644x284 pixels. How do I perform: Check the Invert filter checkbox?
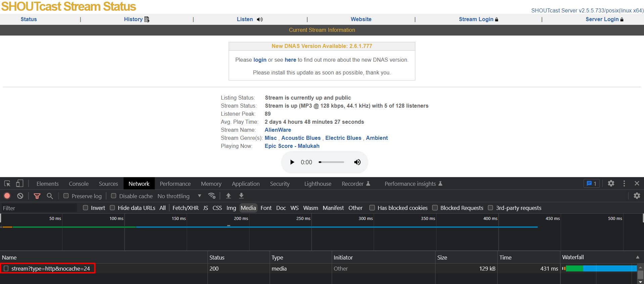point(86,208)
